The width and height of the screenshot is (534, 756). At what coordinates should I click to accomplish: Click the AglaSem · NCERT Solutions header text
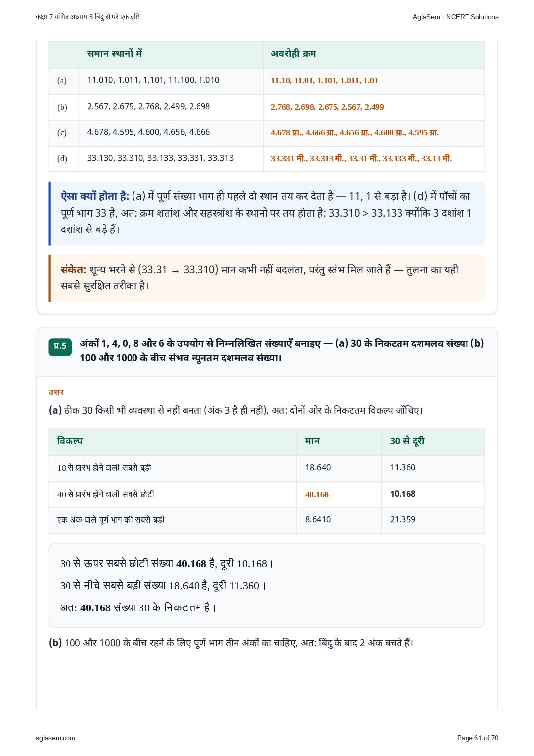[455, 17]
